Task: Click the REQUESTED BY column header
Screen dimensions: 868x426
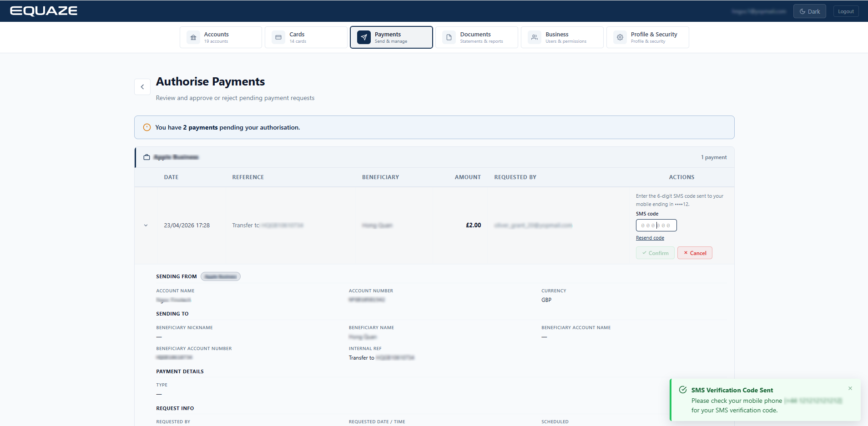Action: point(515,177)
